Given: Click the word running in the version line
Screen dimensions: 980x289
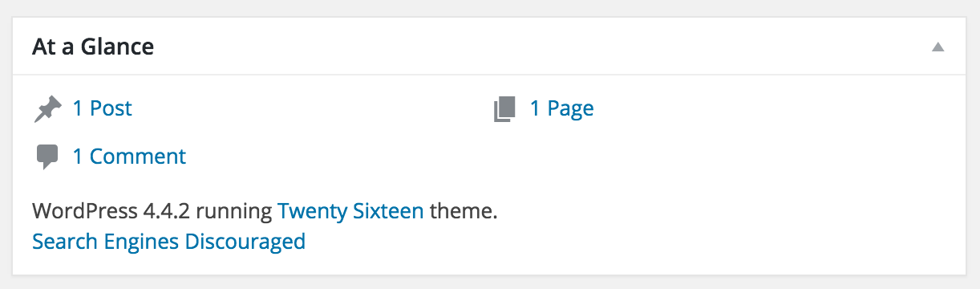Looking at the screenshot, I should click(234, 214).
